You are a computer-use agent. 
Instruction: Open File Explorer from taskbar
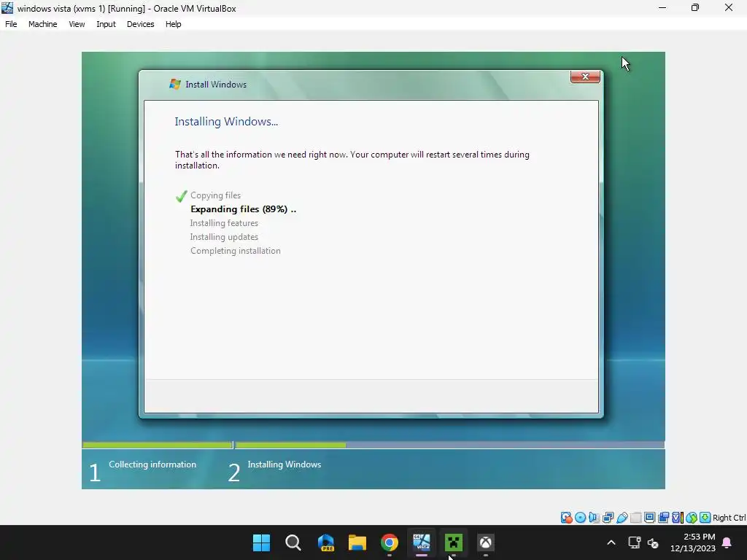click(357, 542)
